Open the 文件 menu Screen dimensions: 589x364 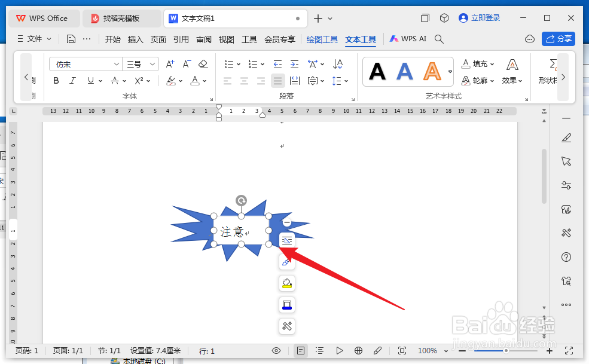pos(34,39)
